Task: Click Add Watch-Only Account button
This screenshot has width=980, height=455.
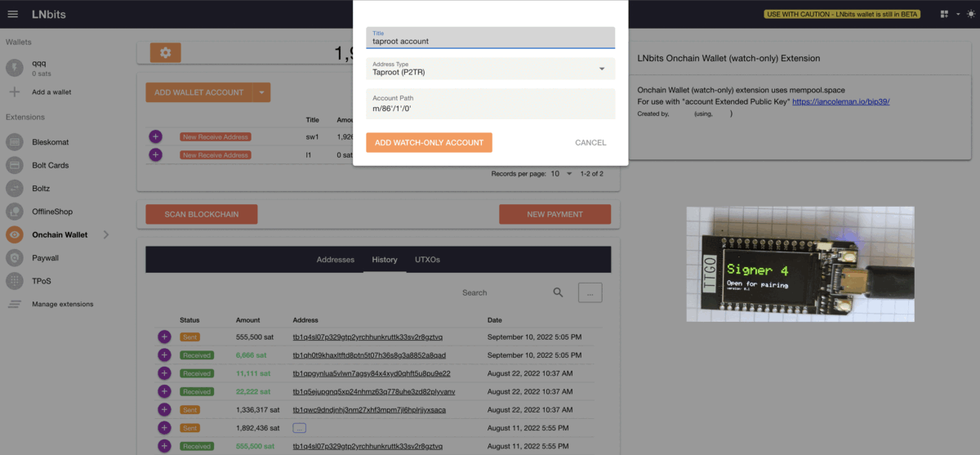Action: [429, 142]
